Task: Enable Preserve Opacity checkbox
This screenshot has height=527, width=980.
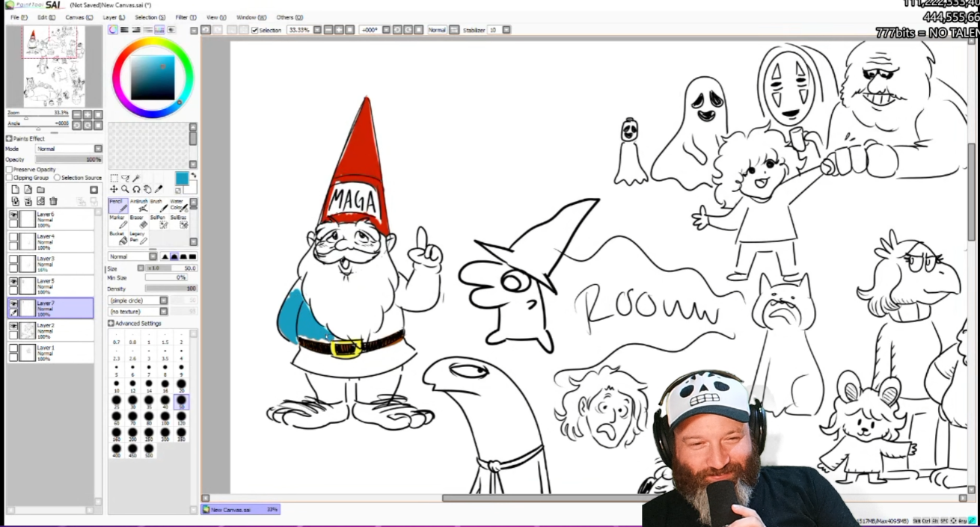Action: point(10,170)
